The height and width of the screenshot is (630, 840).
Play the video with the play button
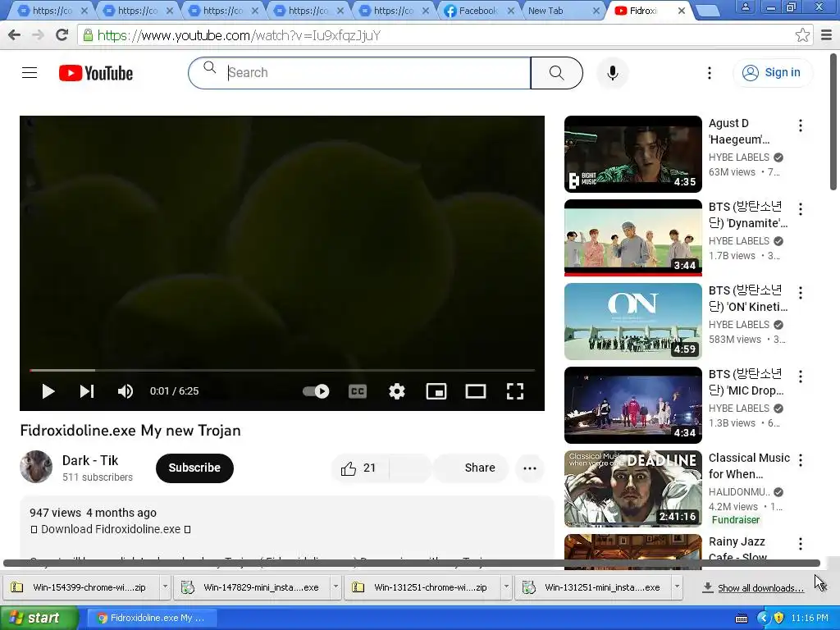click(x=48, y=391)
